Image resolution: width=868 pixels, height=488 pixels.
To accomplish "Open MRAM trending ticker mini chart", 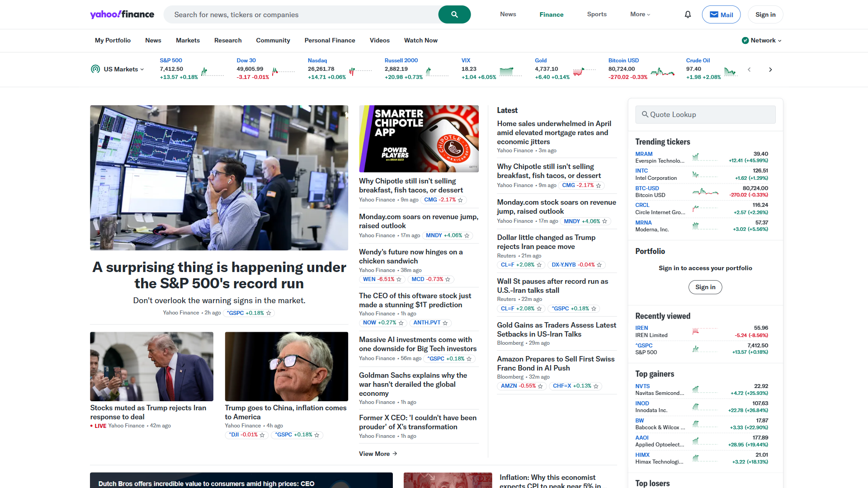I will point(705,157).
